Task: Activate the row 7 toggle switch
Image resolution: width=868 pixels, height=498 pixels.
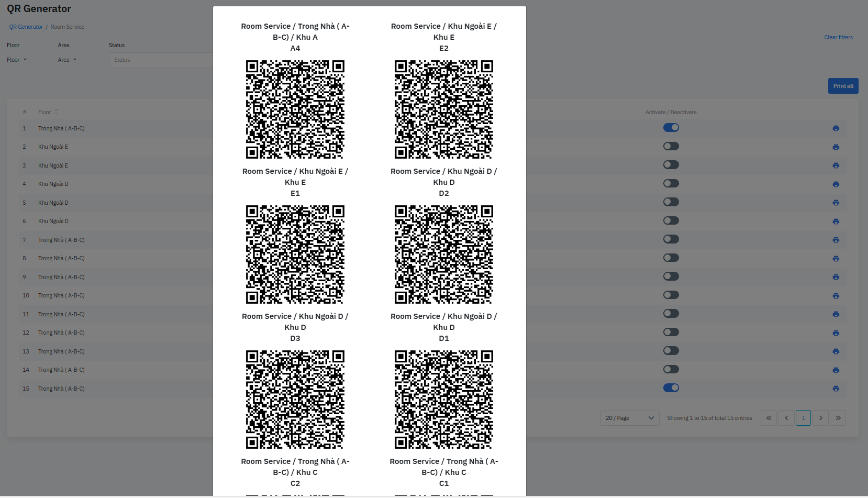Action: [671, 239]
